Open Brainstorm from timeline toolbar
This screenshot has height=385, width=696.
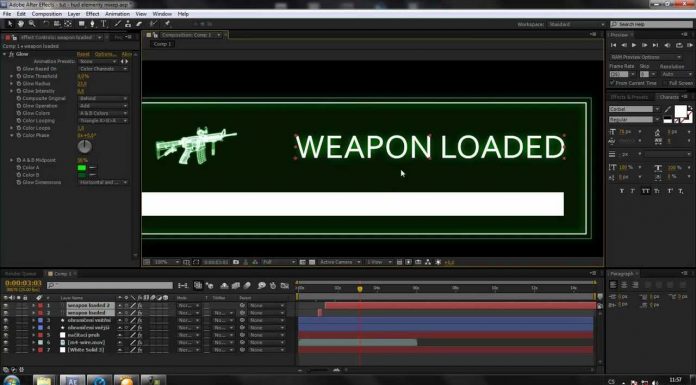point(261,286)
